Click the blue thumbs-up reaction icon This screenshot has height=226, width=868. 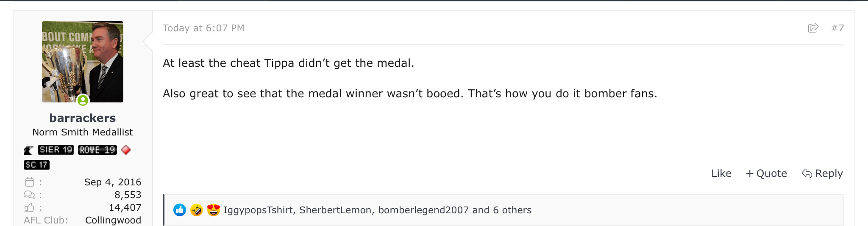coord(180,210)
